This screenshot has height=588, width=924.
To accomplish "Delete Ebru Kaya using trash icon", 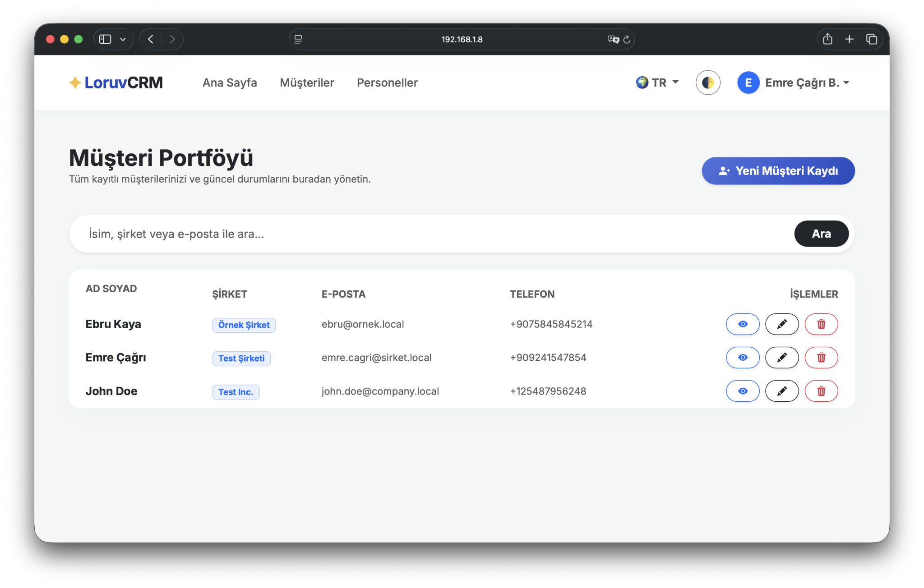I will click(x=821, y=324).
